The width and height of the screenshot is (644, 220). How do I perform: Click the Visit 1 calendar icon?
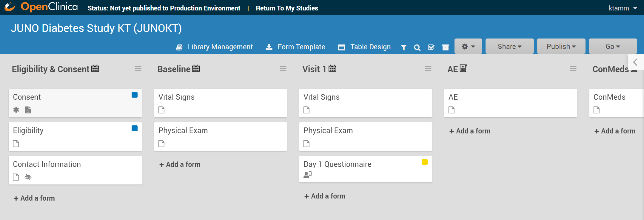coord(332,69)
